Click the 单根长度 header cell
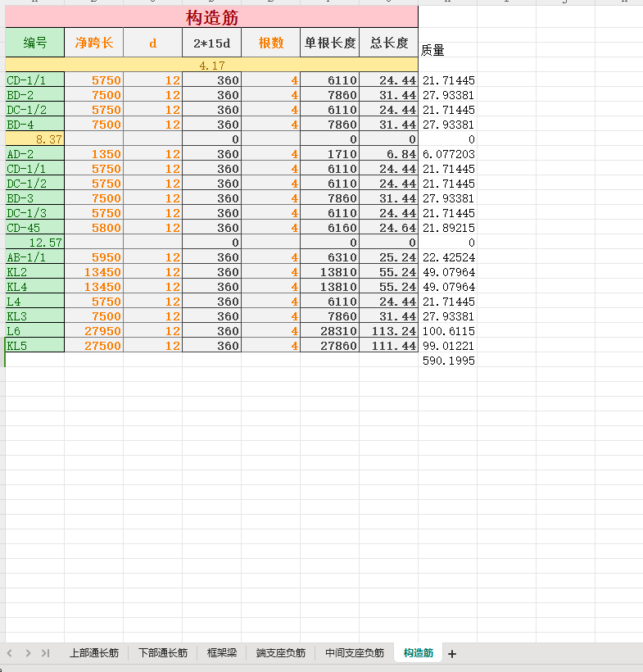643x672 pixels. click(x=330, y=43)
